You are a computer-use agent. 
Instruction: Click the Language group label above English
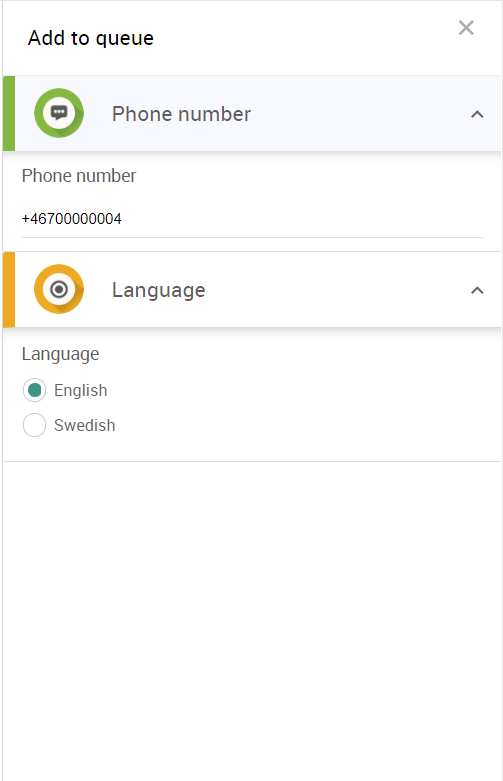[60, 354]
